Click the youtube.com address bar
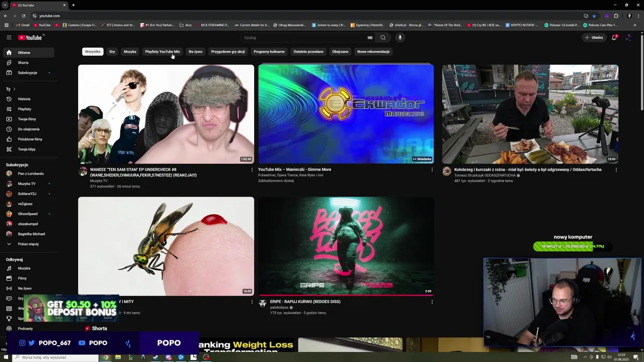Viewport: 644px width, 362px height. [302, 16]
